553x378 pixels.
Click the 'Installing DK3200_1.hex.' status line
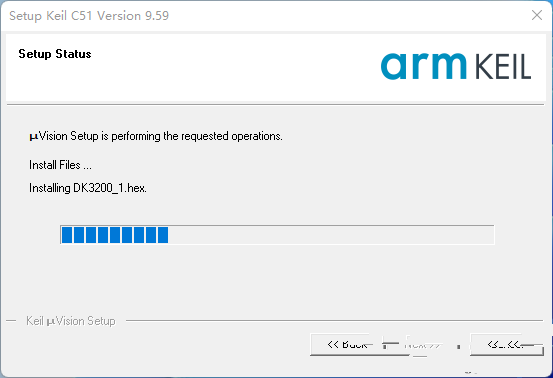(88, 188)
